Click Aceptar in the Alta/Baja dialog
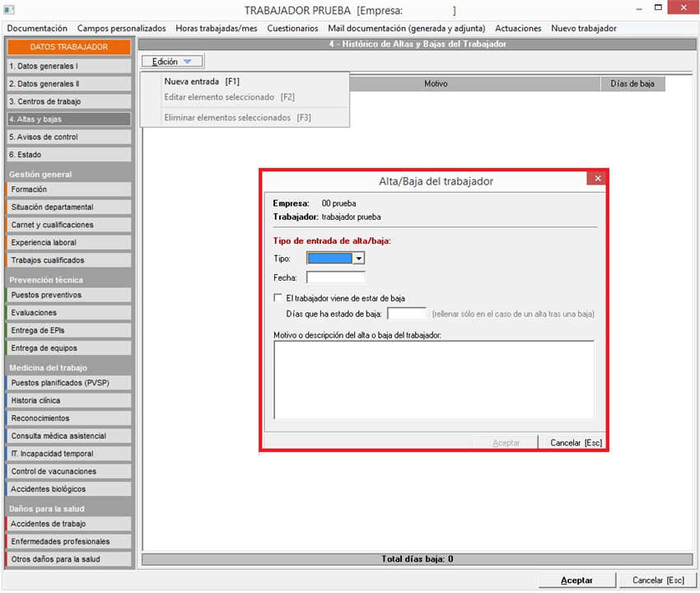 [x=506, y=442]
